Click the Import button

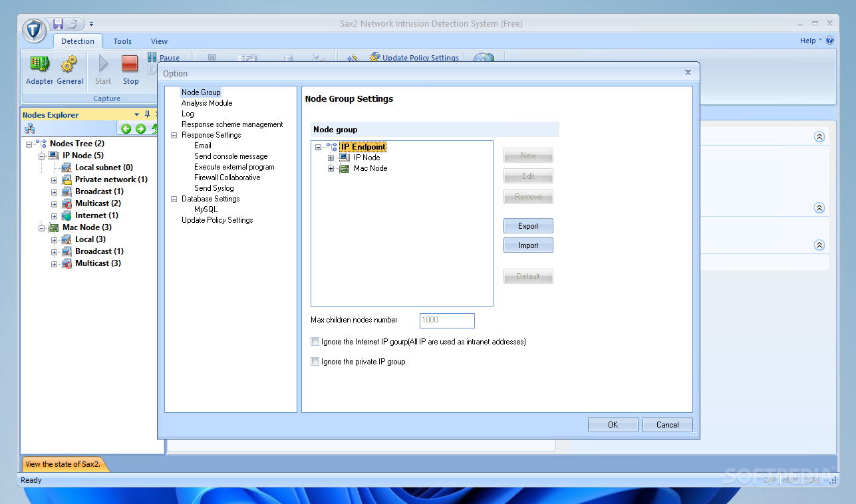528,245
